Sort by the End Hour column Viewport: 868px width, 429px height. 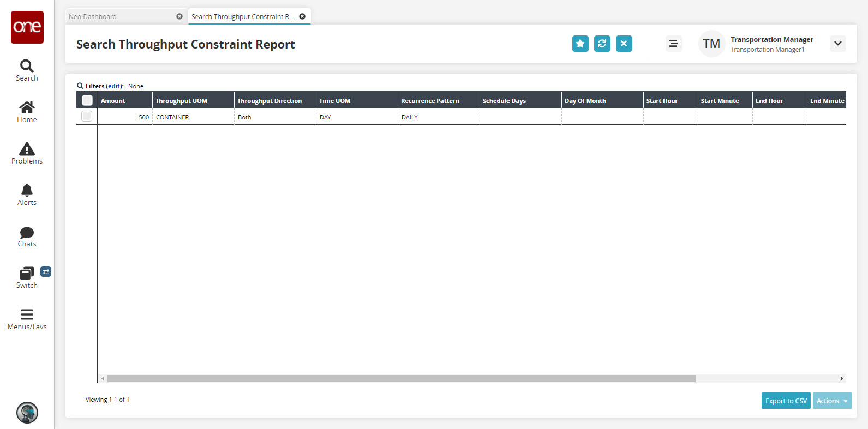[780, 100]
